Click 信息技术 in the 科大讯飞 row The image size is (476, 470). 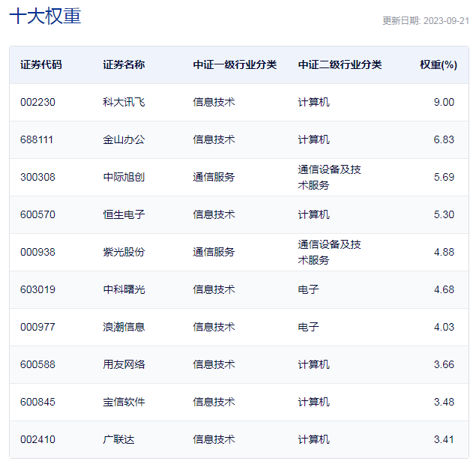tap(214, 102)
